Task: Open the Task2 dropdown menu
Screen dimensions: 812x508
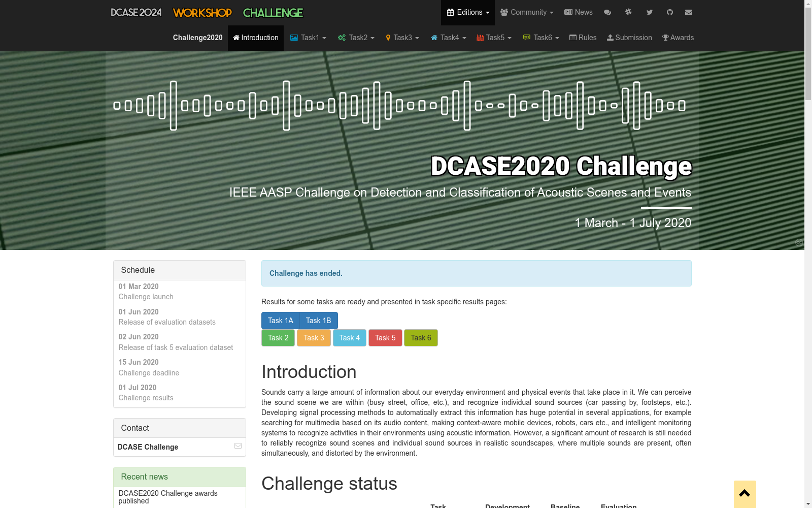Action: (x=356, y=38)
